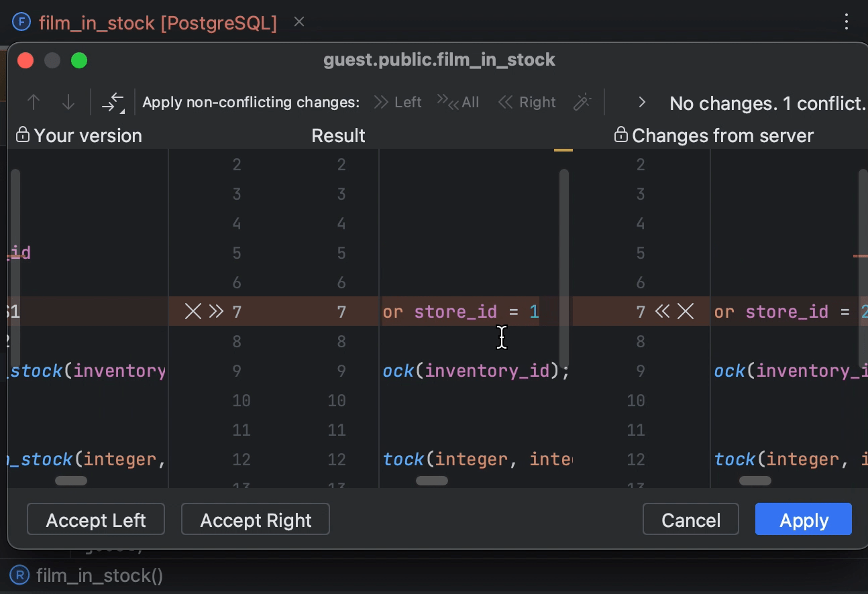
Task: Click the magic wand resolve icon
Action: (582, 103)
